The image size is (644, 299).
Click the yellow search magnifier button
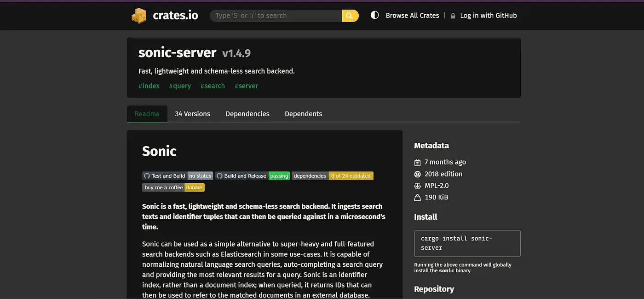click(x=350, y=16)
